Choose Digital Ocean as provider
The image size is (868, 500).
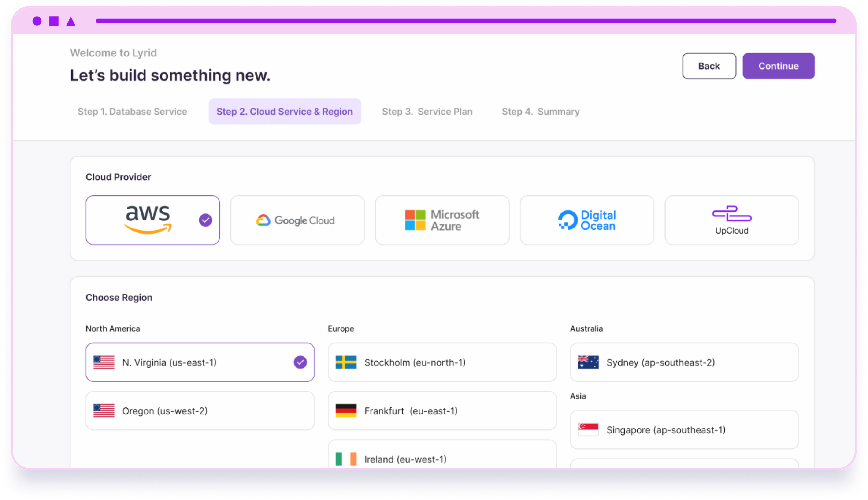pyautogui.click(x=587, y=220)
